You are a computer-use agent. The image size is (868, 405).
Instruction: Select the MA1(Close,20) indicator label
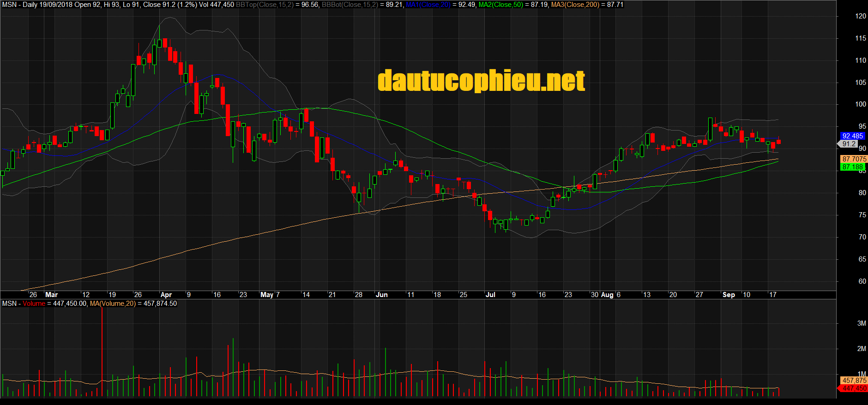pyautogui.click(x=428, y=5)
